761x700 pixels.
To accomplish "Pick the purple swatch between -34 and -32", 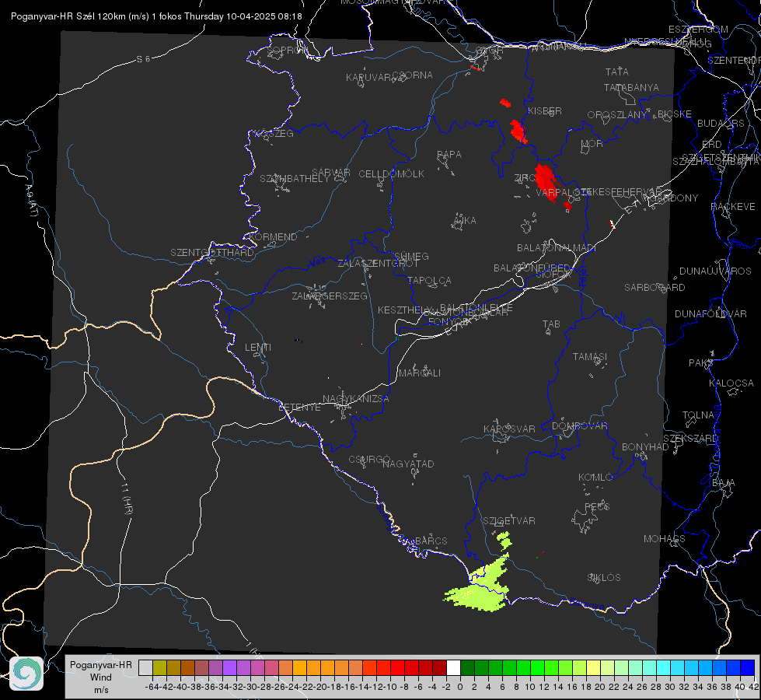I will pos(229,667).
